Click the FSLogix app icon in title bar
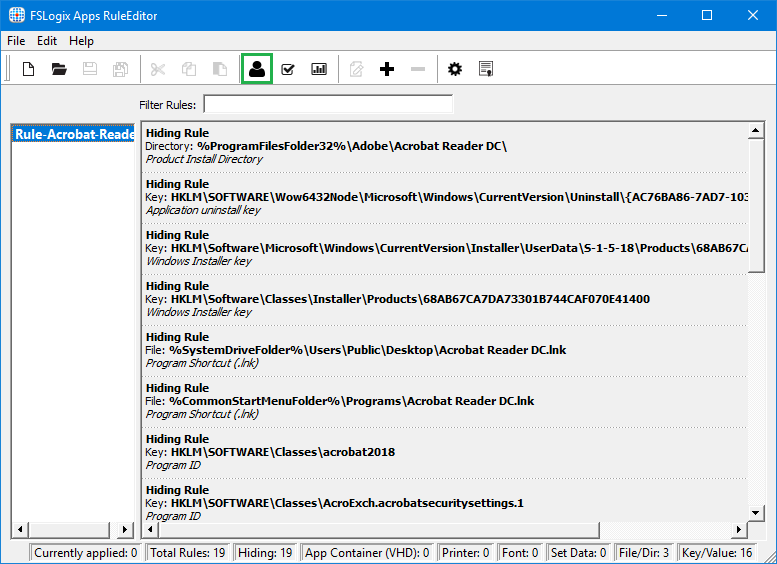Image resolution: width=777 pixels, height=564 pixels. point(16,15)
